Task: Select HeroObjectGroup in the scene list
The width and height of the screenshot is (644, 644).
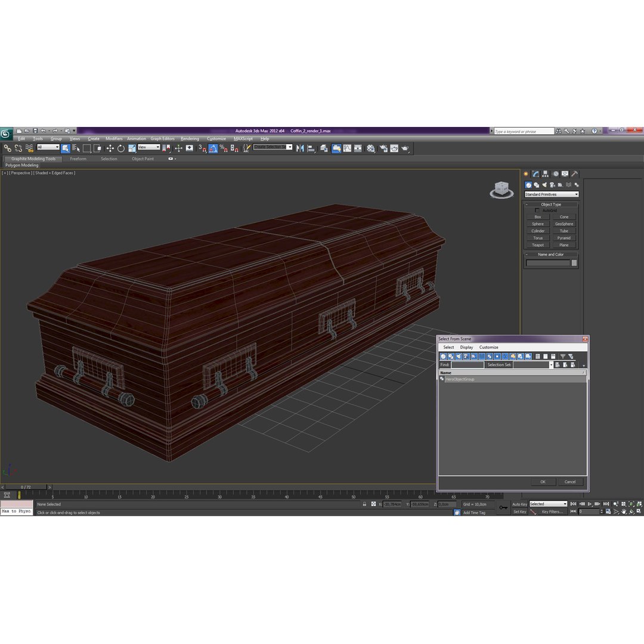Action: pyautogui.click(x=512, y=379)
